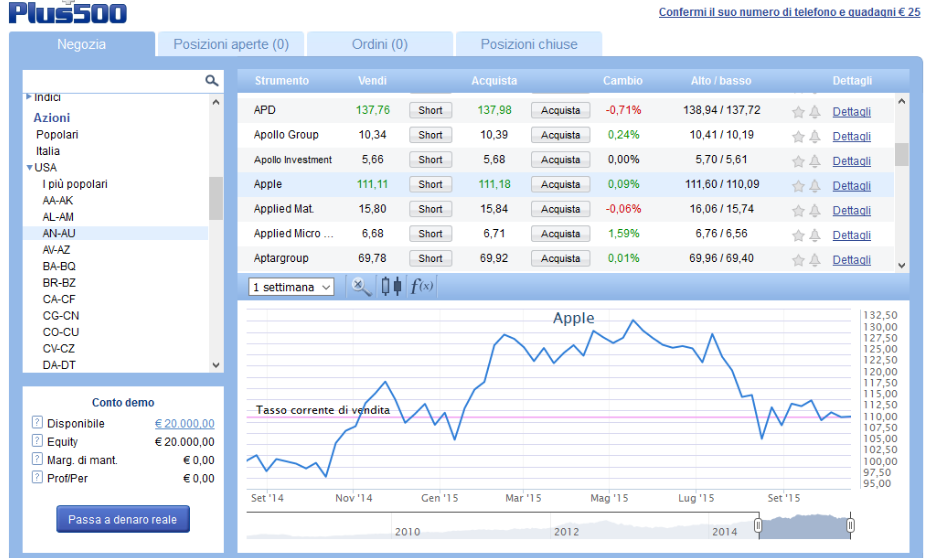Click help icon next to Disponibile
Screen dimensions: 927x558
pyautogui.click(x=37, y=423)
